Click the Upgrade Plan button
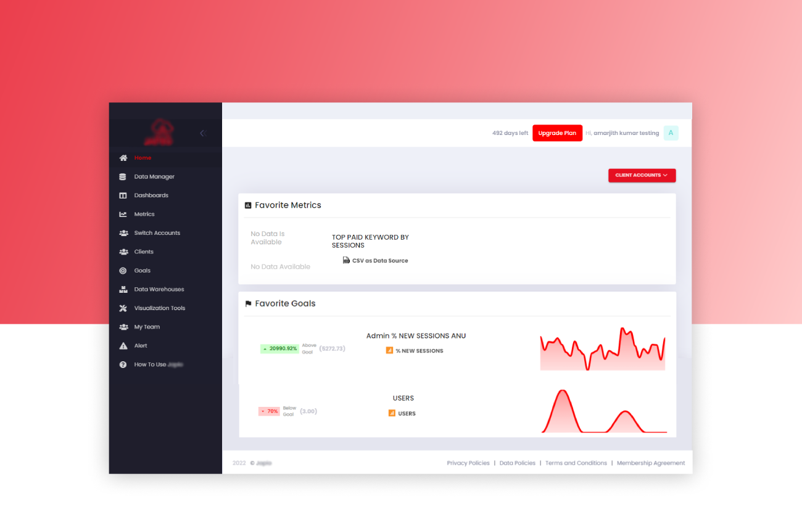 click(557, 133)
